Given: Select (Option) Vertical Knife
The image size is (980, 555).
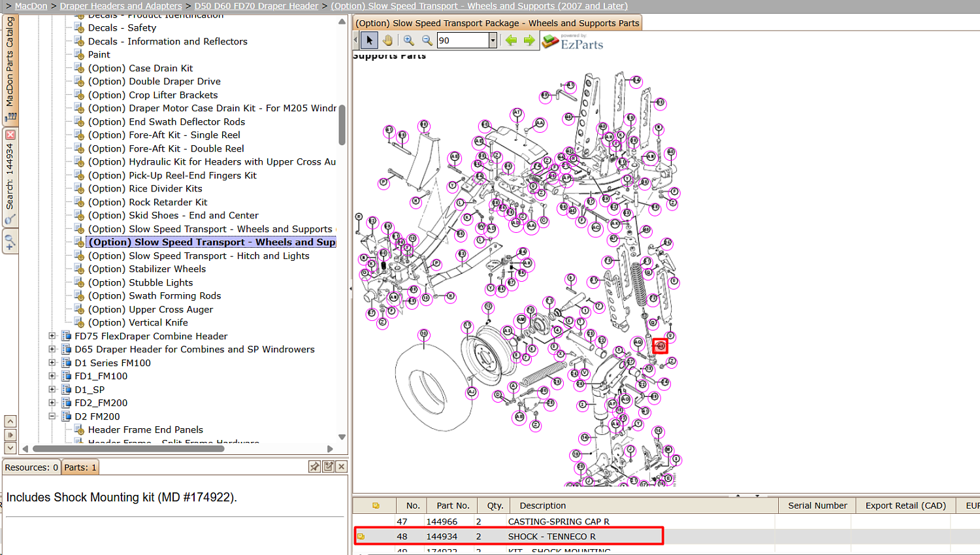Looking at the screenshot, I should (138, 322).
